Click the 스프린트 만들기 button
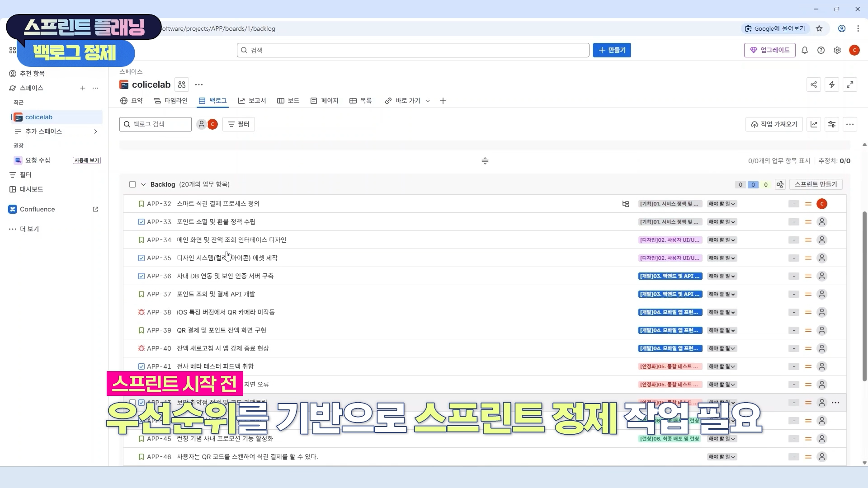The image size is (868, 488). coord(816,184)
